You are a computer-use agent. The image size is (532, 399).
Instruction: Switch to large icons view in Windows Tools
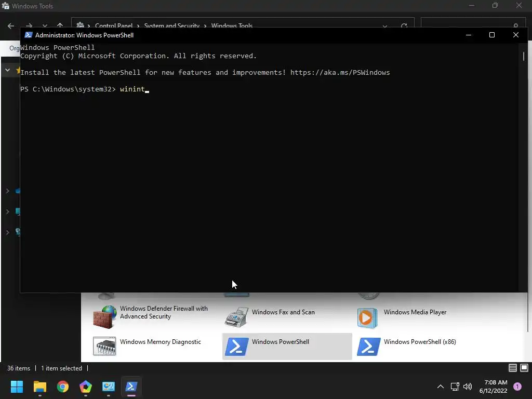[x=524, y=368]
